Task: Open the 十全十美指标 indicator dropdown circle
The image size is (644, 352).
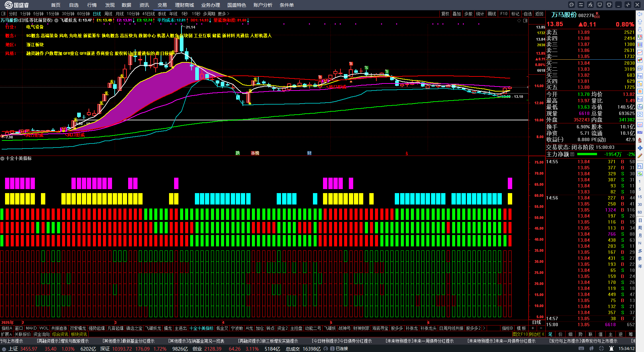Action: coord(2,159)
